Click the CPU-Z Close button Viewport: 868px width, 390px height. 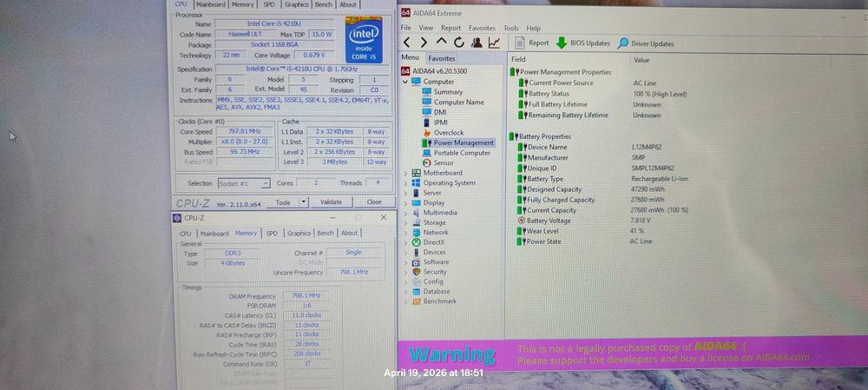(374, 202)
